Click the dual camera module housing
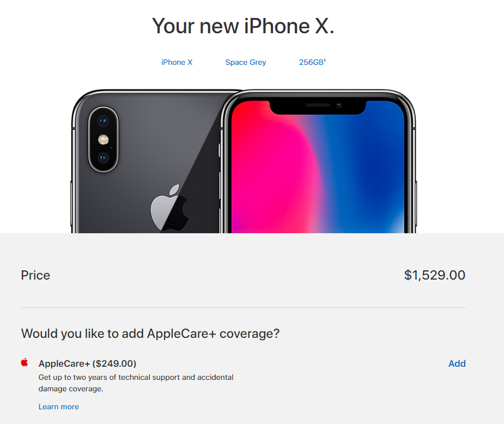Image resolution: width=504 pixels, height=424 pixels. 103,140
